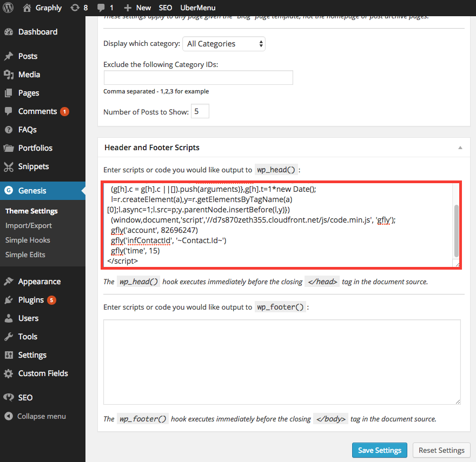Click the Posts pushpin icon
Viewport: 476px width, 462px height.
coord(9,56)
